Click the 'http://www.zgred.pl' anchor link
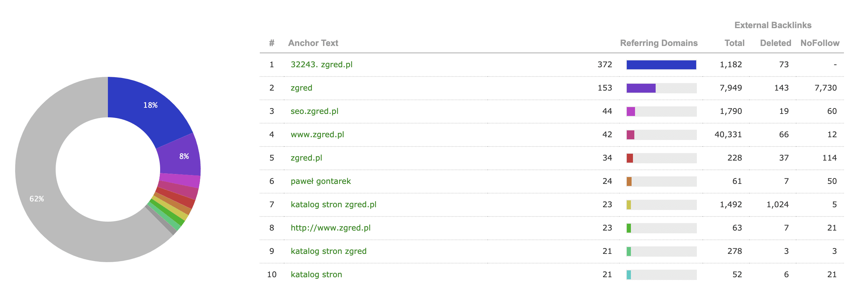868x293 pixels. click(x=331, y=228)
